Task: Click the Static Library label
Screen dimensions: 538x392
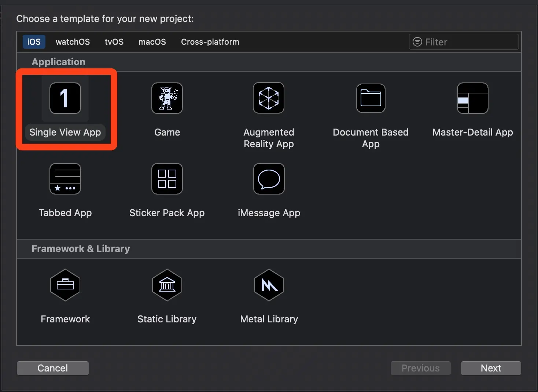Action: click(x=167, y=319)
